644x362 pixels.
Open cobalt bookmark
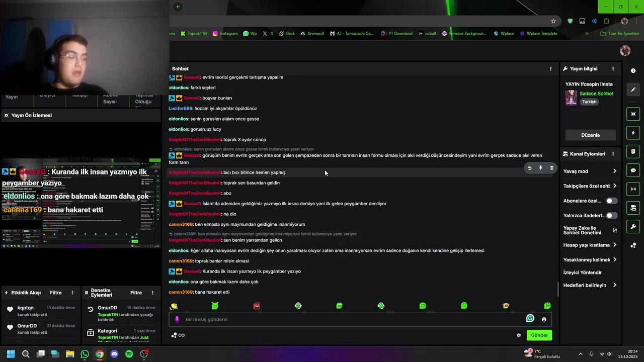pyautogui.click(x=427, y=33)
